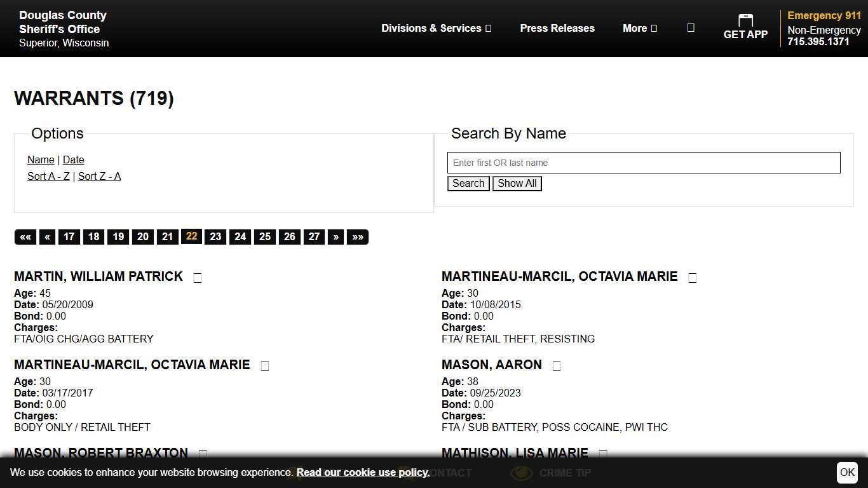Expand the More menu
The width and height of the screenshot is (868, 488).
point(639,28)
